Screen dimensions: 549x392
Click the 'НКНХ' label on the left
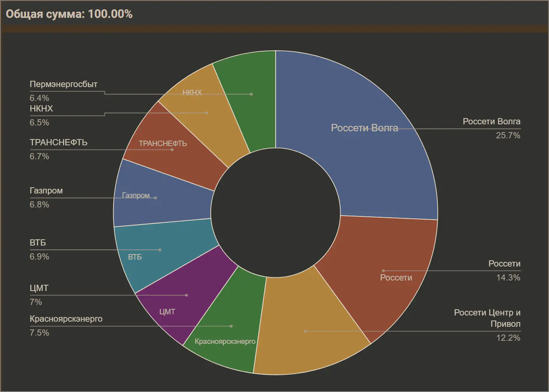41,109
